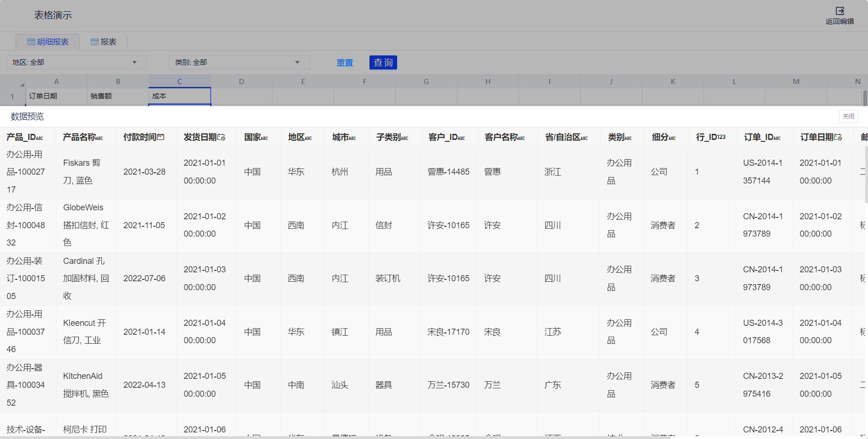
Task: Click the table icon on the 报表 tab
Action: click(94, 42)
